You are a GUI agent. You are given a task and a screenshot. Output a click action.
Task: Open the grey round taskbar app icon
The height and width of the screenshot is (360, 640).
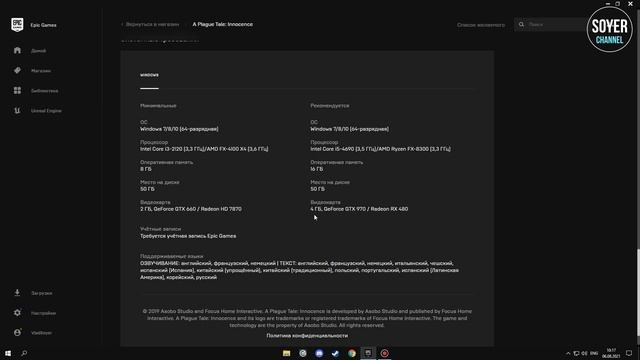coord(303,353)
